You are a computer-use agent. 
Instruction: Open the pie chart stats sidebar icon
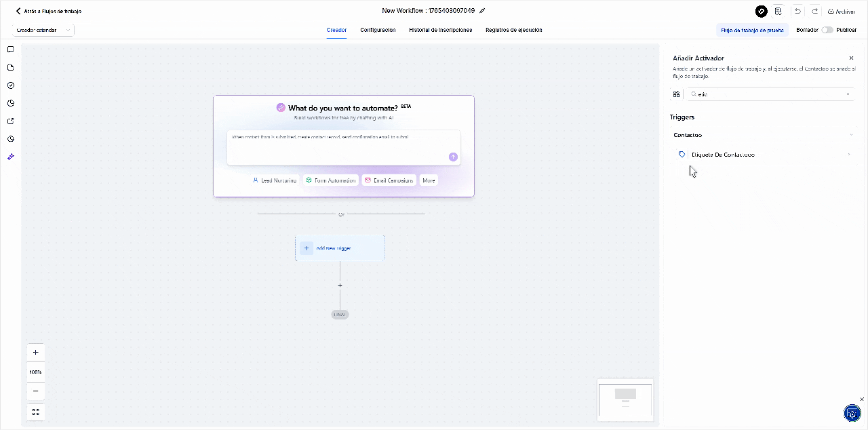(x=10, y=103)
